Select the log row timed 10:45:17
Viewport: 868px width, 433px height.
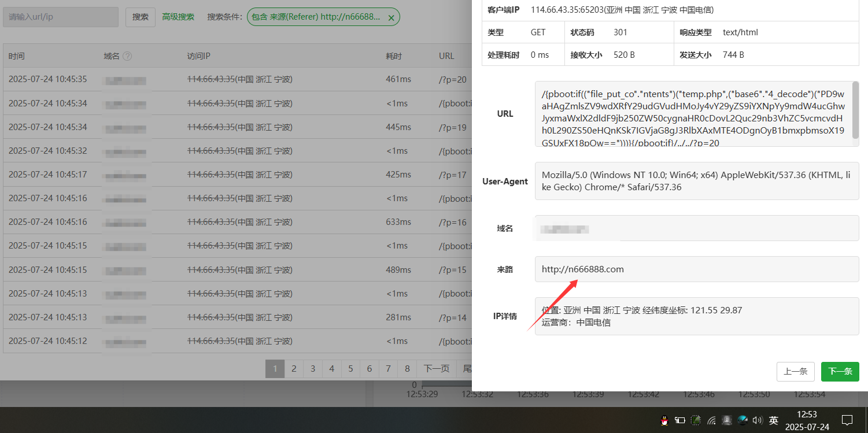tap(237, 175)
